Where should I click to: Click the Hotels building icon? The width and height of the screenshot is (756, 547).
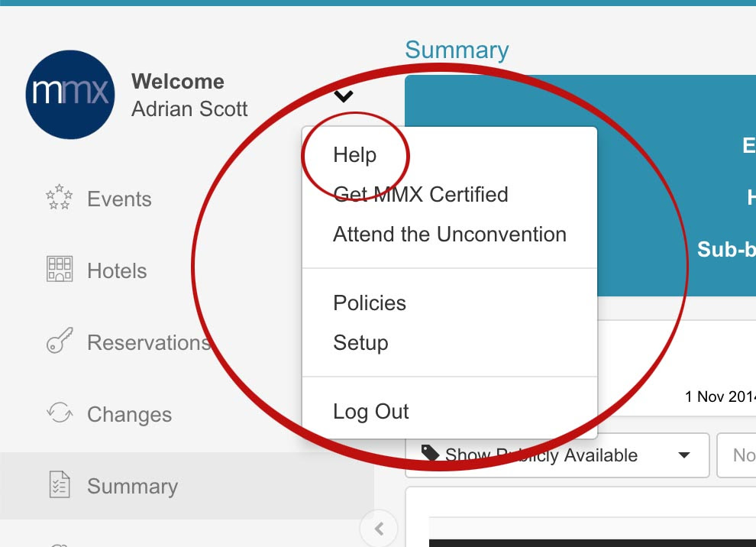(x=60, y=269)
